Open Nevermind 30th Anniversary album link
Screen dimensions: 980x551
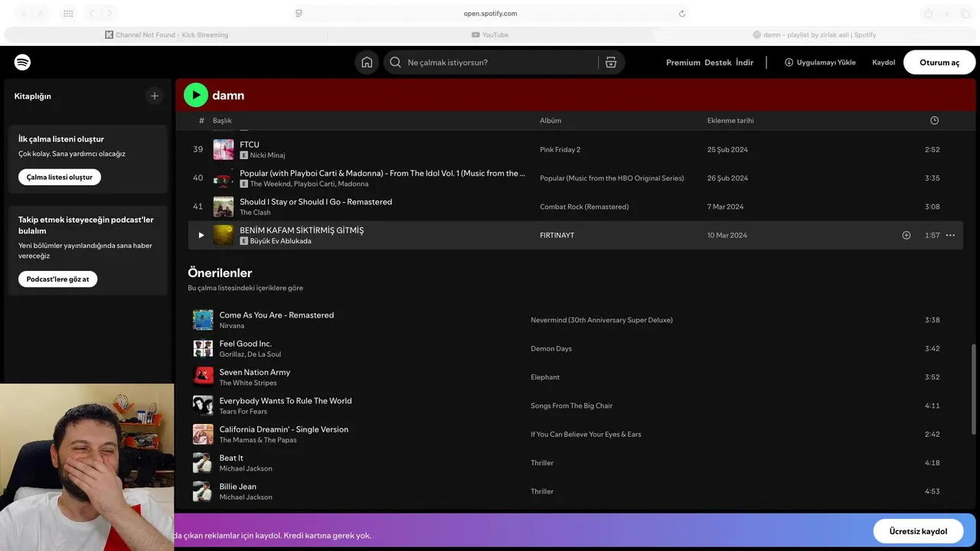click(x=602, y=320)
